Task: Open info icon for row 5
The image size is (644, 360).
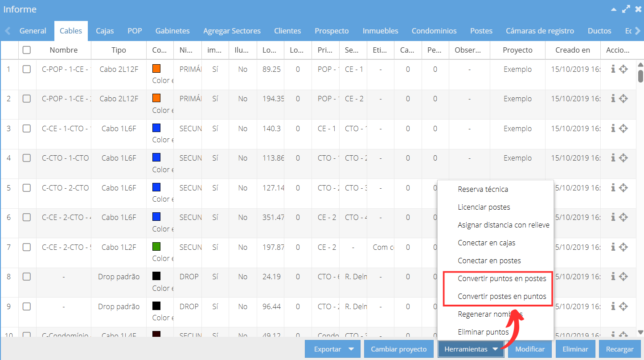Action: click(613, 188)
